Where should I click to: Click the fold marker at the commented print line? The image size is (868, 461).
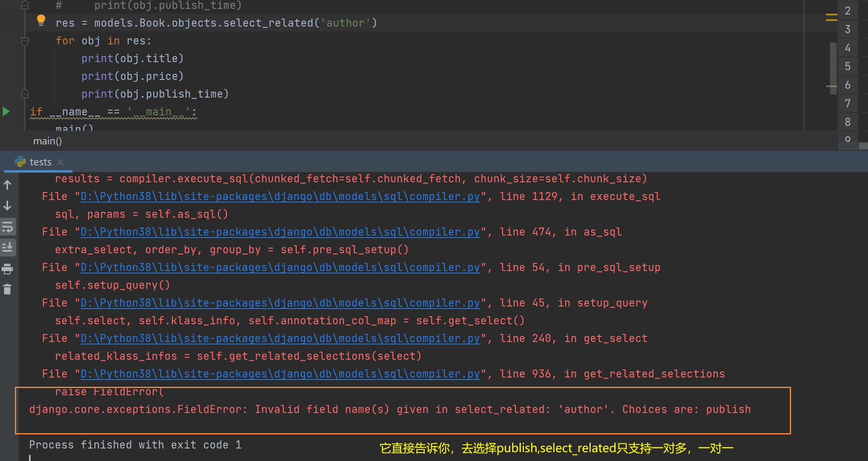pos(25,5)
